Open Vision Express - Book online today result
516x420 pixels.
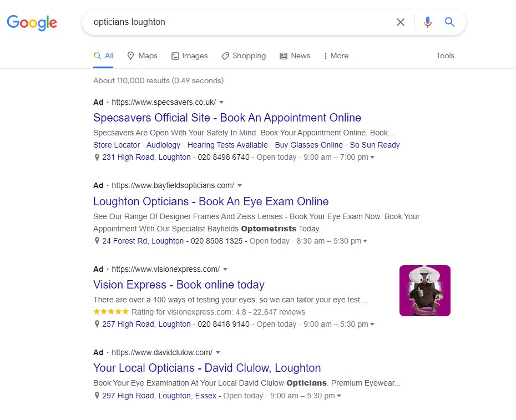point(179,285)
